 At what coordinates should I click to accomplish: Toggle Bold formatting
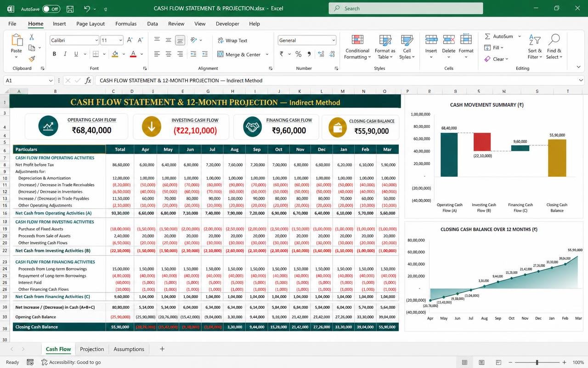54,54
